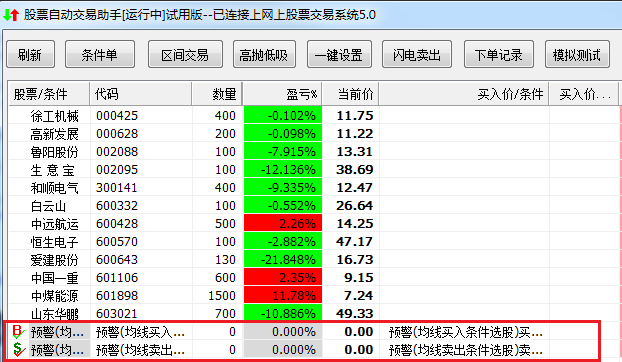Image resolution: width=622 pixels, height=362 pixels.
Task: Select the 中远航运 stock row
Action: [313, 224]
